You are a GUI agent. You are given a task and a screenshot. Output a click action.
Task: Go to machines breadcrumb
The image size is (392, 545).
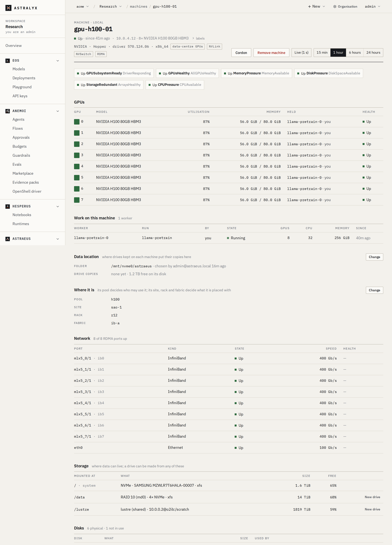click(x=139, y=7)
